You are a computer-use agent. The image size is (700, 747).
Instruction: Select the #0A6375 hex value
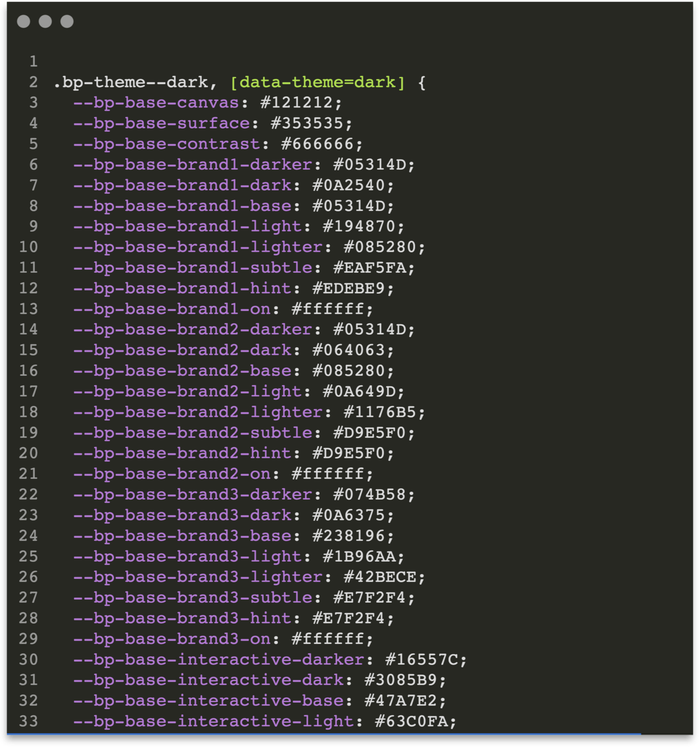tap(349, 515)
